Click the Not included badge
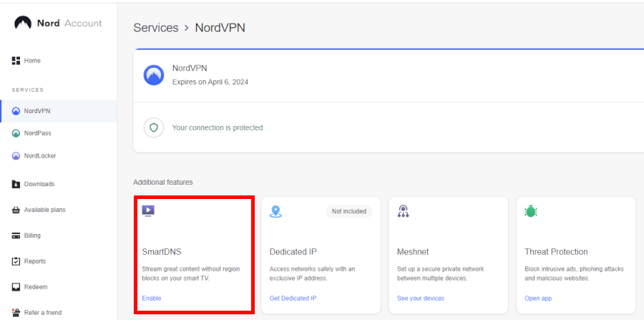This screenshot has height=320, width=644. point(349,211)
